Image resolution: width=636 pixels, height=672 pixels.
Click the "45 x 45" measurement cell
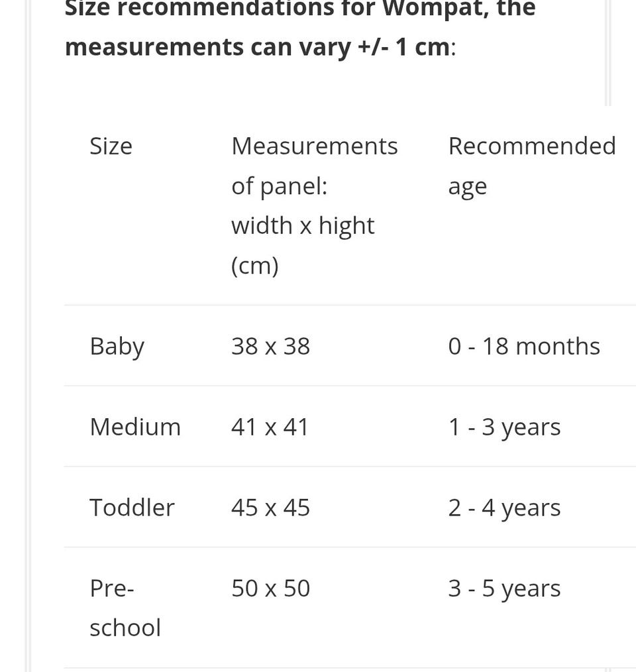pos(270,508)
